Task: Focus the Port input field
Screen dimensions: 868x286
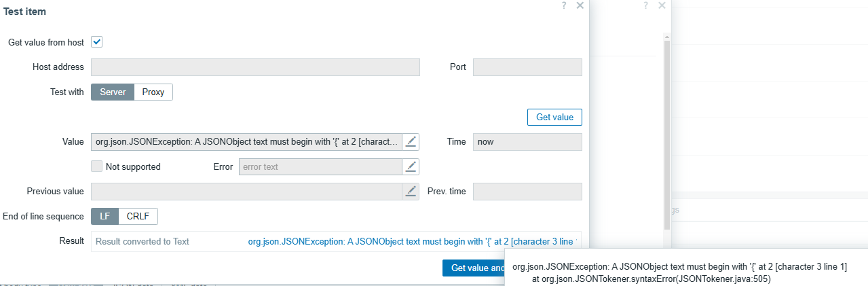Action: [527, 67]
